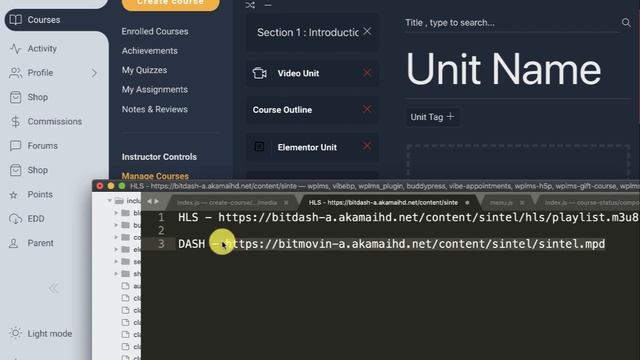Click the editor window yellow minimize button
Viewport: 640px width, 360px height.
point(111,186)
